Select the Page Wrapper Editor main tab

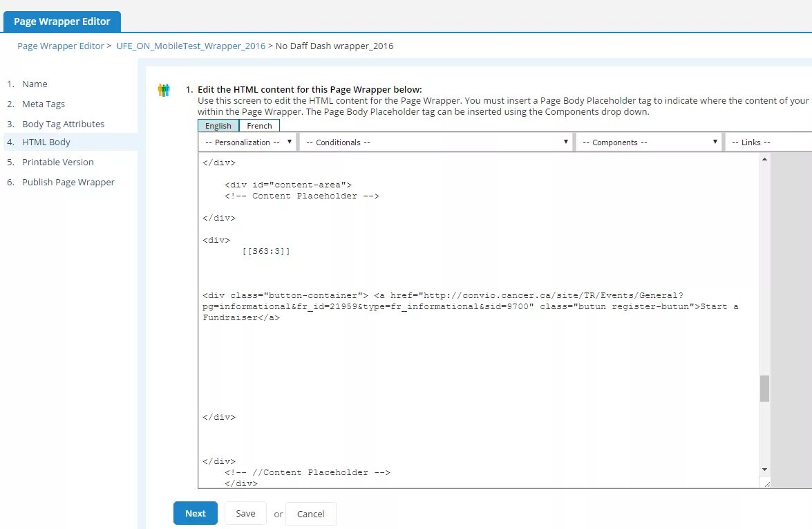click(62, 21)
